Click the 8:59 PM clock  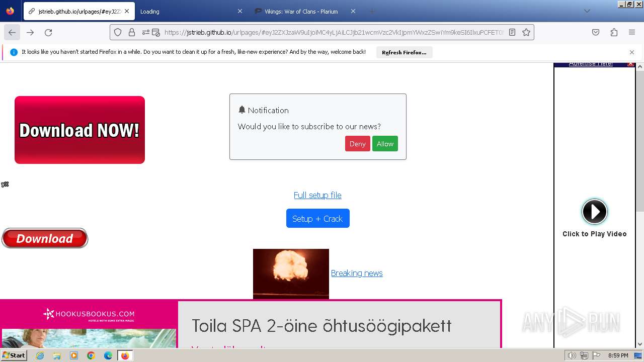tap(618, 355)
